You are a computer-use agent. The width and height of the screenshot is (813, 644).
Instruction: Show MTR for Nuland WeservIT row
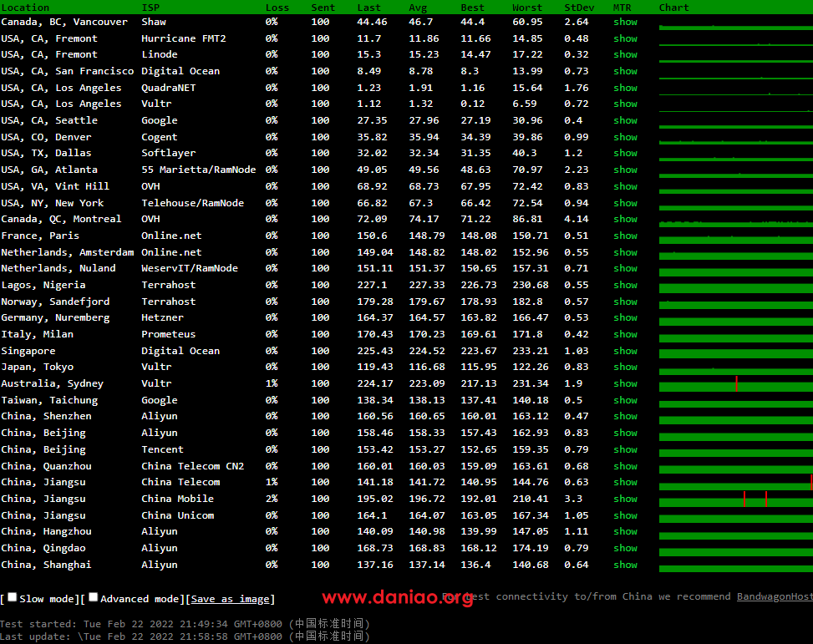point(625,268)
